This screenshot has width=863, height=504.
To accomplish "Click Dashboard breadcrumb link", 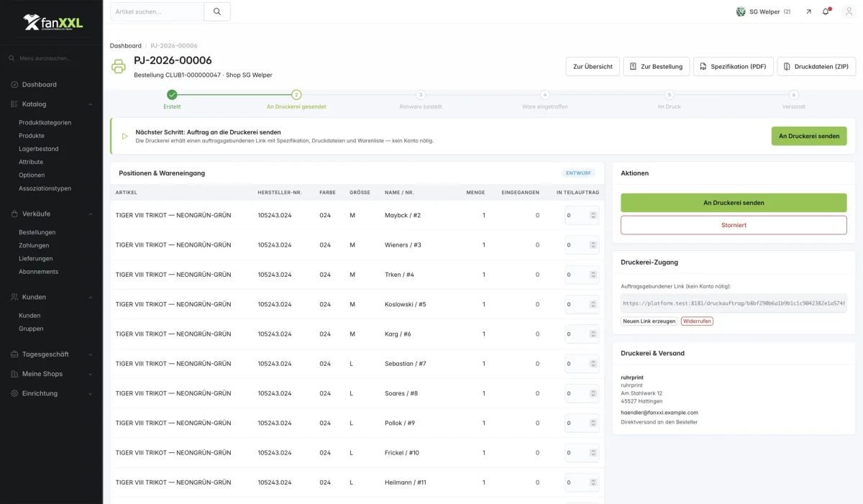I will pos(126,45).
